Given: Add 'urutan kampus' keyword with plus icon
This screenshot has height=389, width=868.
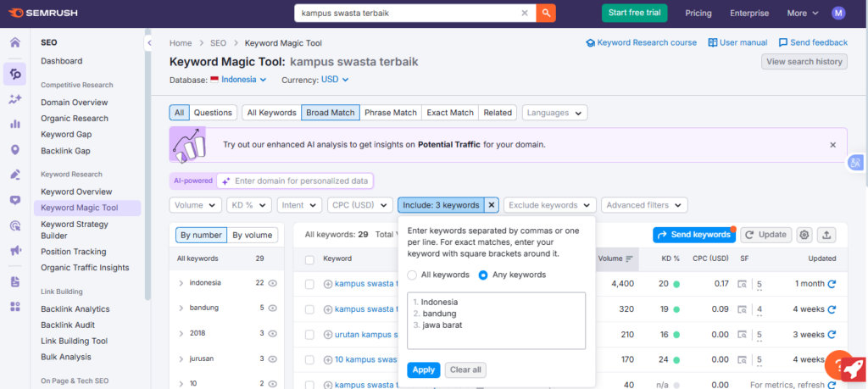Looking at the screenshot, I should coord(328,335).
